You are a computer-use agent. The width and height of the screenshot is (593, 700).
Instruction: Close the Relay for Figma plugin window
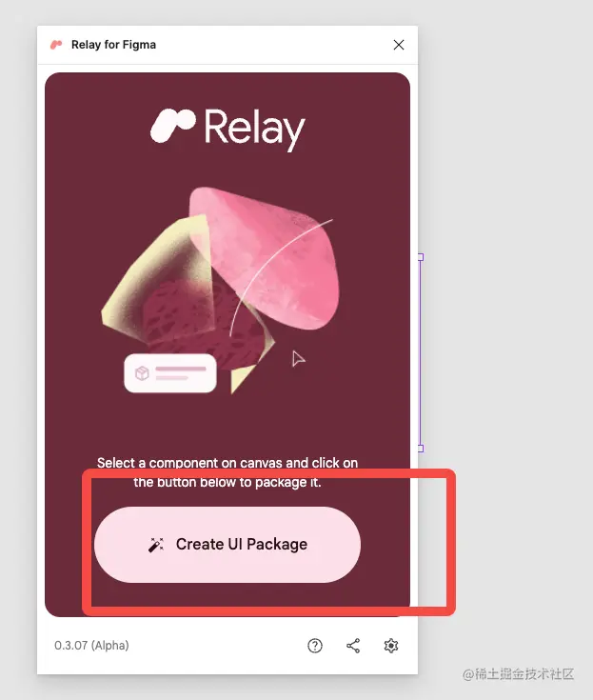[x=399, y=45]
